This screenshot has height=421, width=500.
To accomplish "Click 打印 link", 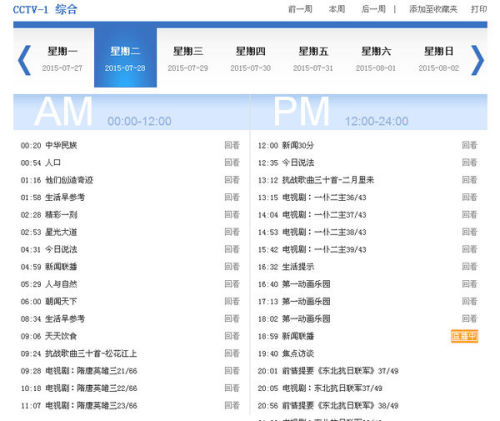I will click(x=479, y=9).
